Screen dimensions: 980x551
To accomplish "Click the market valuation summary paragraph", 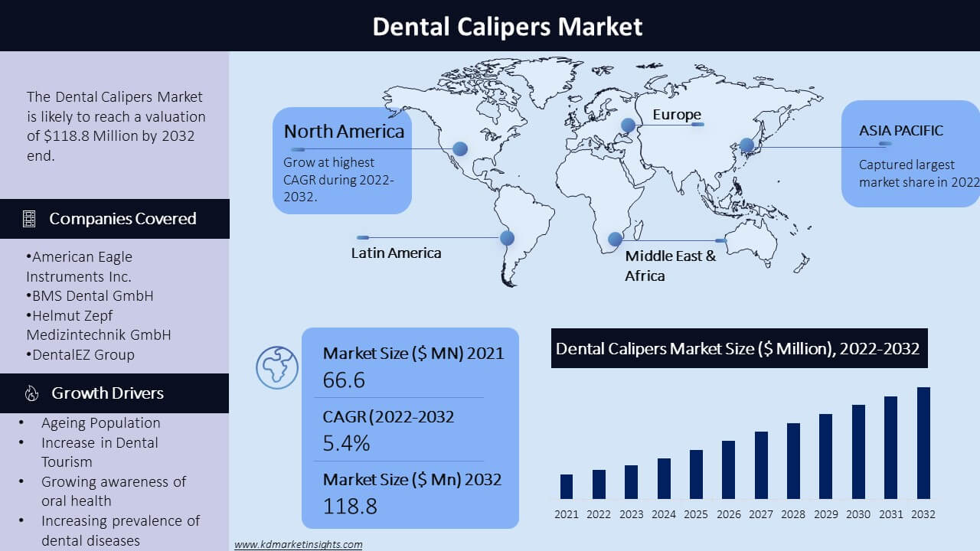I will [x=116, y=126].
